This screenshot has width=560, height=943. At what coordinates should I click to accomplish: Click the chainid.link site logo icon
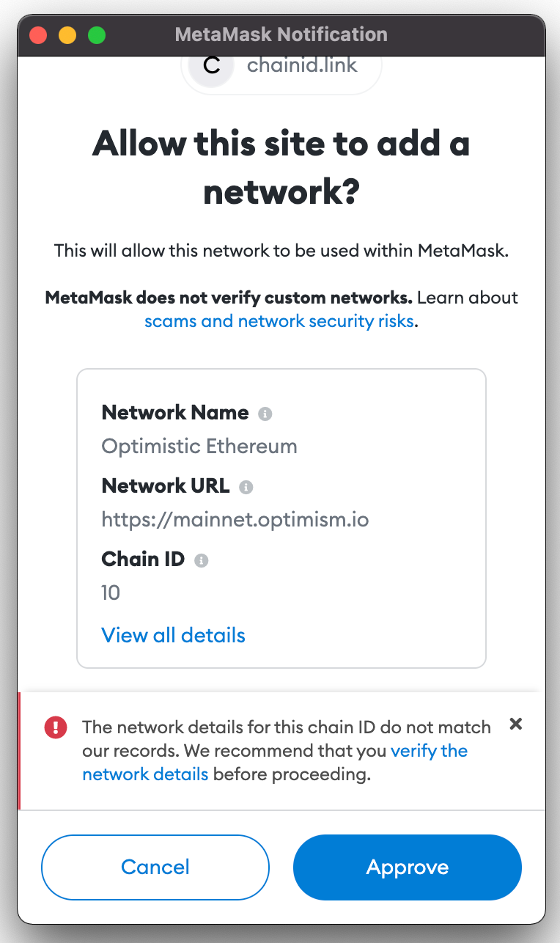pos(211,65)
